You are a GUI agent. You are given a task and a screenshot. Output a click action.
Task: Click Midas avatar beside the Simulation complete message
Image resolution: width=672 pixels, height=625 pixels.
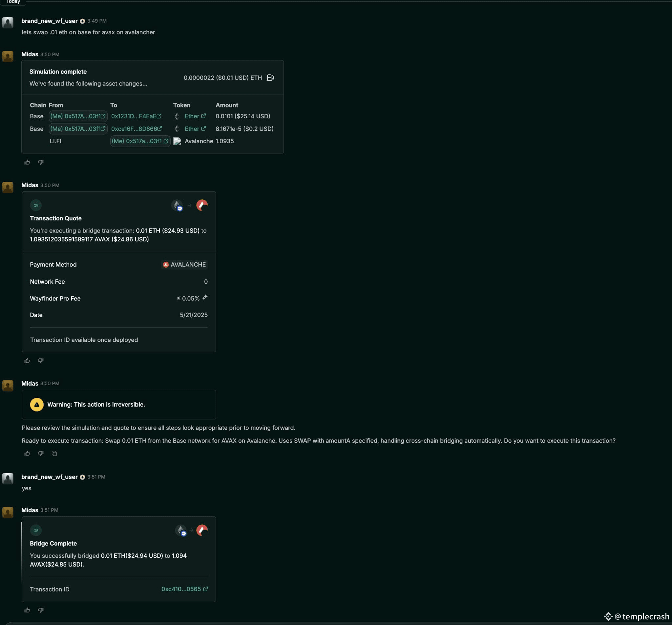[8, 56]
